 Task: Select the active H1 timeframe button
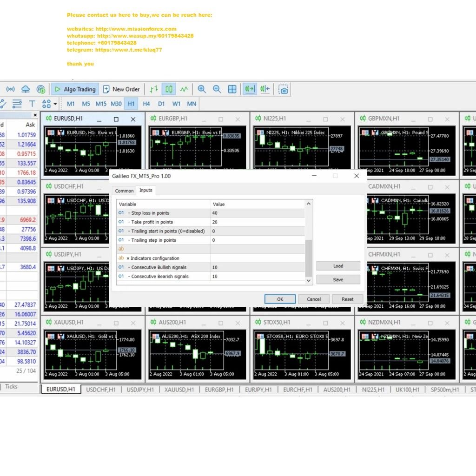click(x=131, y=104)
